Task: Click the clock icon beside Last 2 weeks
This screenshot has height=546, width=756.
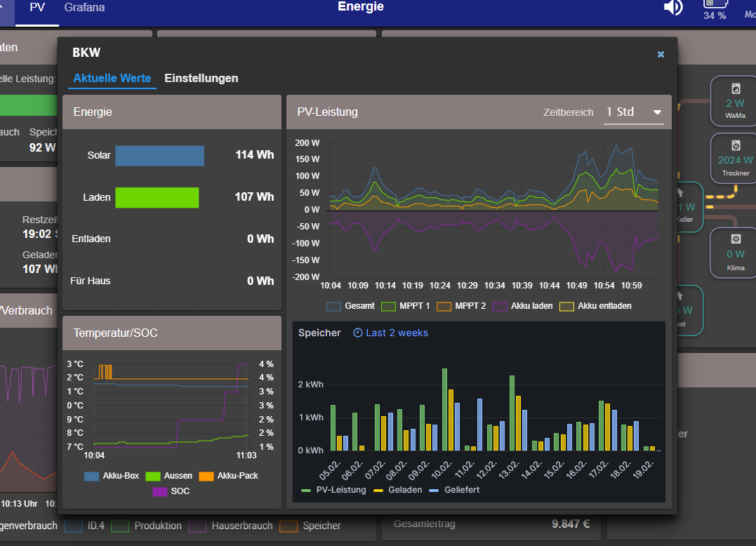Action: (x=358, y=333)
